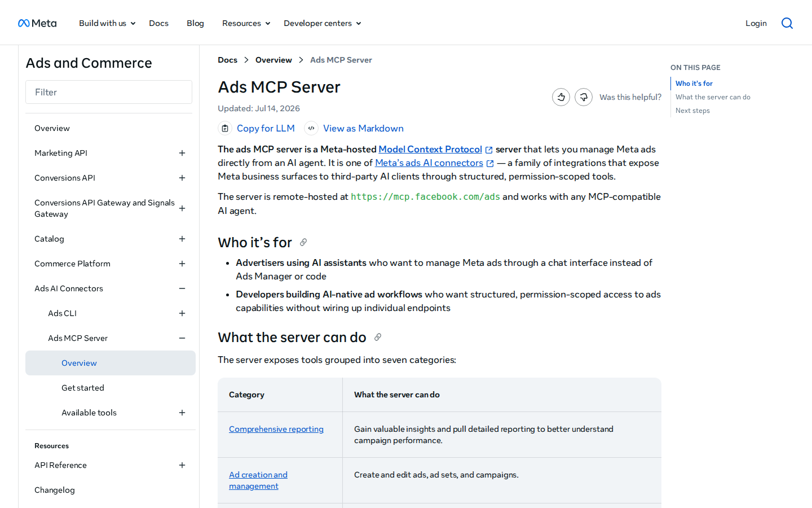812x508 pixels.
Task: Jump to Who it's for section
Action: 694,83
